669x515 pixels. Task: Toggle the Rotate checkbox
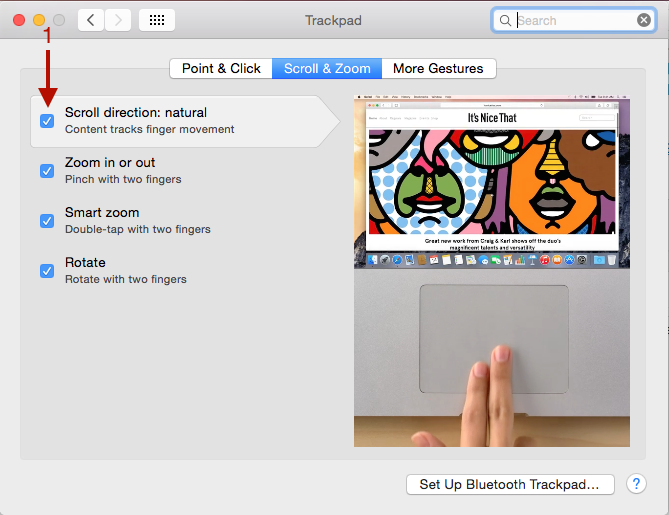coord(47,271)
